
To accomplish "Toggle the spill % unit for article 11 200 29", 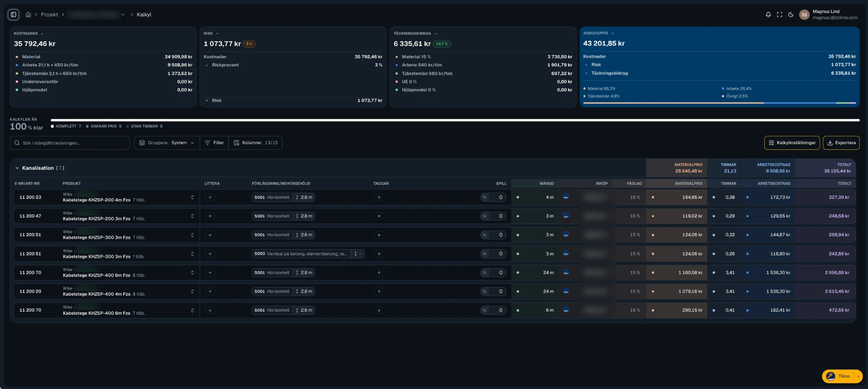I will [484, 292].
